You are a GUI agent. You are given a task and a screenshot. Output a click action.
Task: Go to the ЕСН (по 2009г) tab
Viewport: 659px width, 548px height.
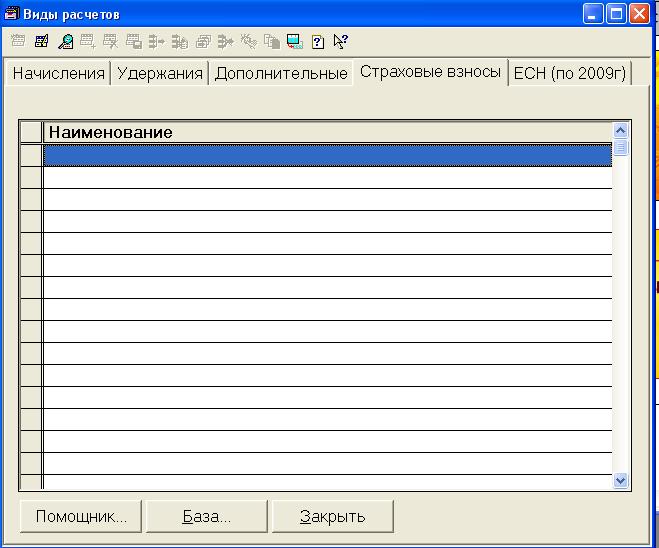[570, 74]
